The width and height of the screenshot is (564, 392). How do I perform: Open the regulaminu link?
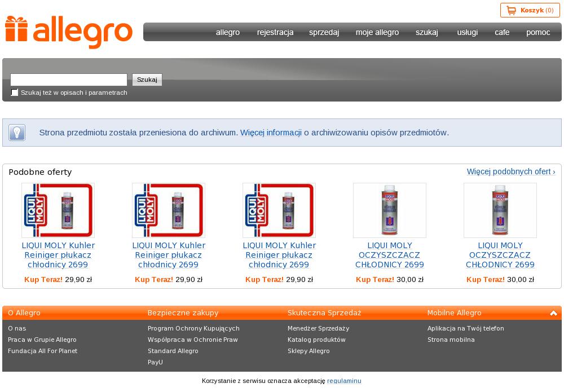click(x=344, y=381)
